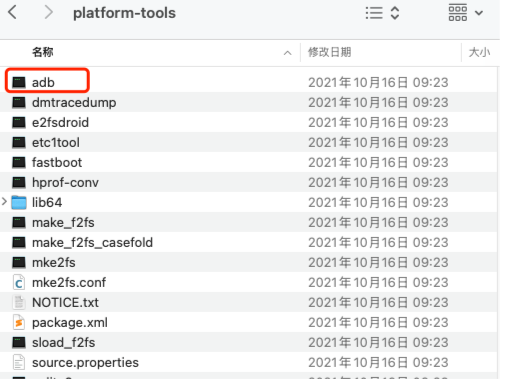Viewport: 506px width, 379px height.
Task: Go back with the left chevron
Action: (x=13, y=13)
